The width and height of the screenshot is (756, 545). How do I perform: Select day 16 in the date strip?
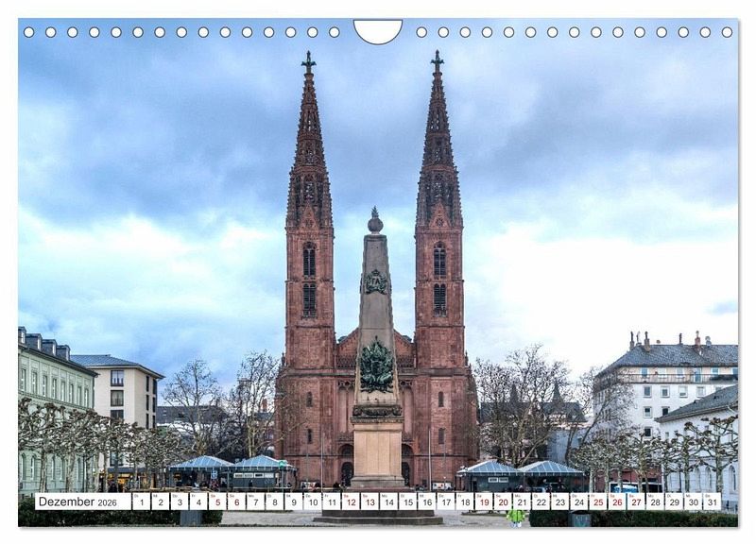point(426,502)
